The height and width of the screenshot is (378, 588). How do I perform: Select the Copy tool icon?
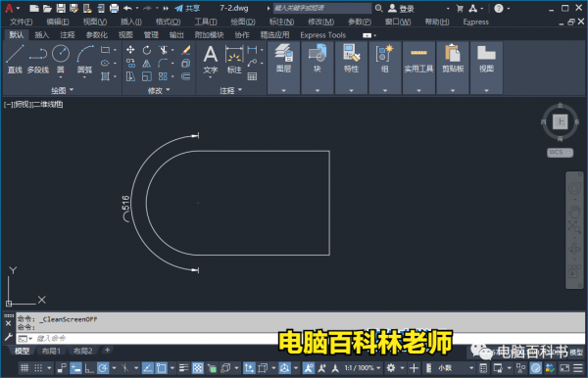[130, 63]
